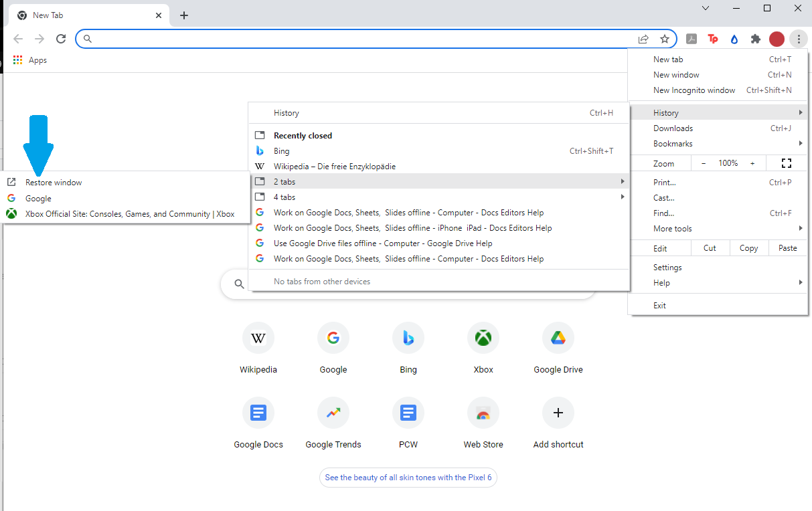
Task: Click the browser profile avatar
Action: 777,39
